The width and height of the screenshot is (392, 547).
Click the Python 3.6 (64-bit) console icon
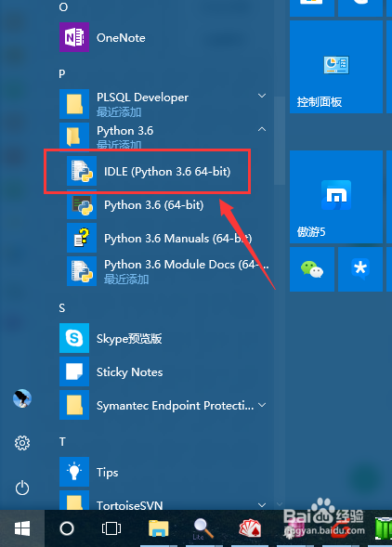[x=82, y=204]
